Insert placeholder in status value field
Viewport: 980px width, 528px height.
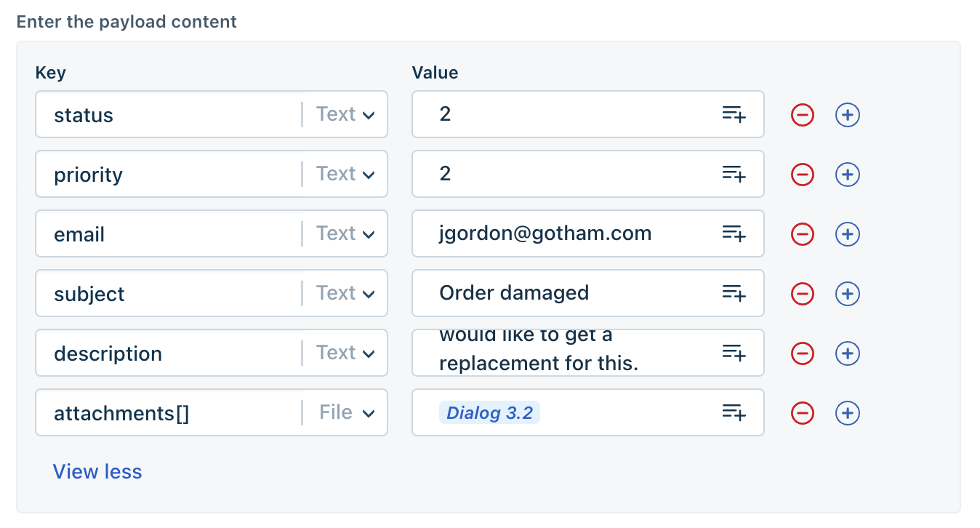tap(734, 114)
